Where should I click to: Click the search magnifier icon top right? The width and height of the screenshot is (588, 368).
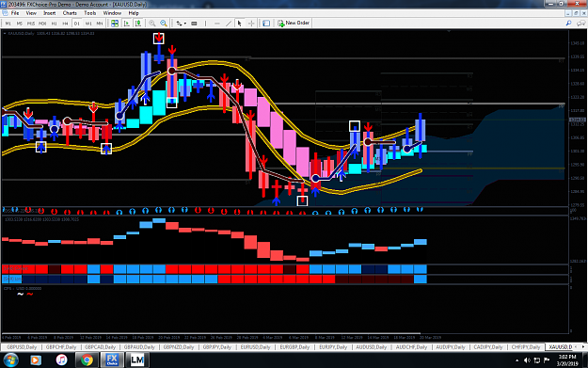coord(568,24)
